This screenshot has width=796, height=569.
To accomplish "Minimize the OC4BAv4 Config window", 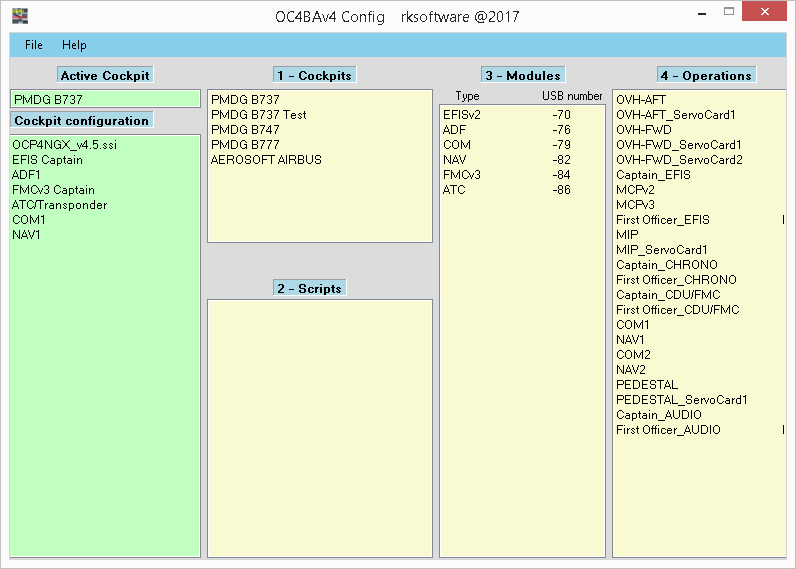I will 702,12.
